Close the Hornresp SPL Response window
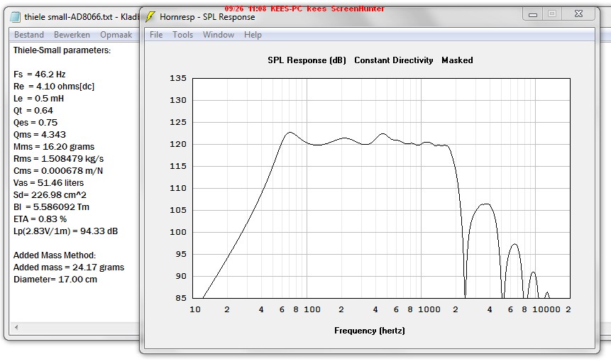The image size is (611, 364). click(578, 14)
